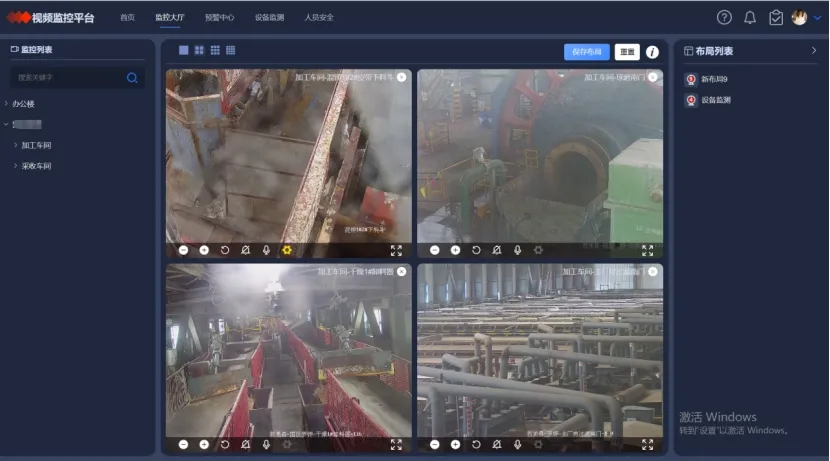Click the icon beside 新布局9
The width and height of the screenshot is (830, 461).
(x=691, y=79)
